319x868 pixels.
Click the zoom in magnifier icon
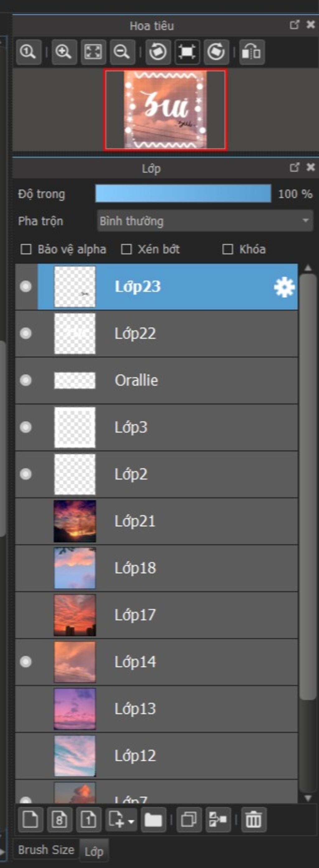[x=64, y=52]
